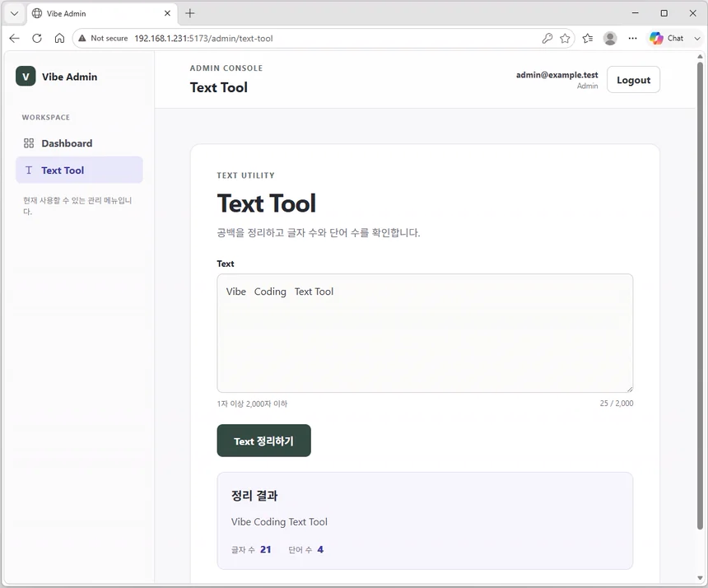Image resolution: width=708 pixels, height=588 pixels.
Task: Reload the page with the refresh icon
Action: pyautogui.click(x=37, y=39)
